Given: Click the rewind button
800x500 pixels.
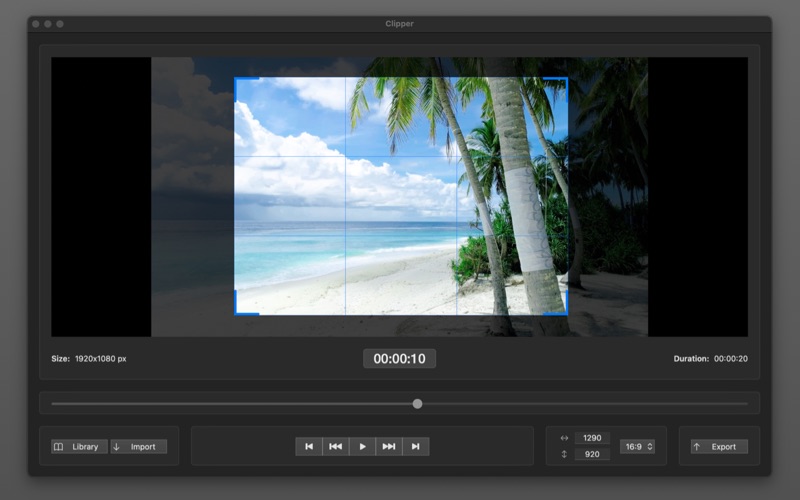Looking at the screenshot, I should coord(336,446).
